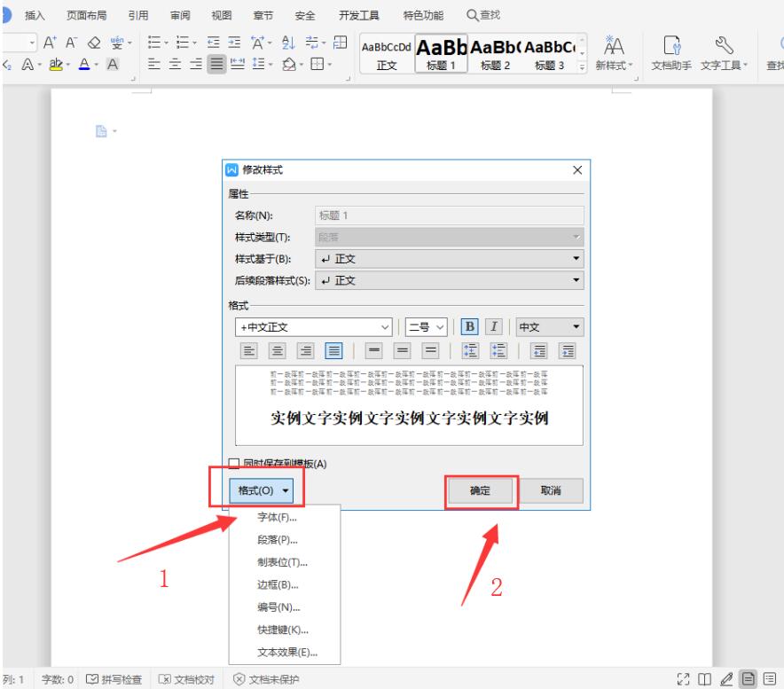This screenshot has height=689, width=784.
Task: Choose 字体(F)... menu entry
Action: [271, 517]
